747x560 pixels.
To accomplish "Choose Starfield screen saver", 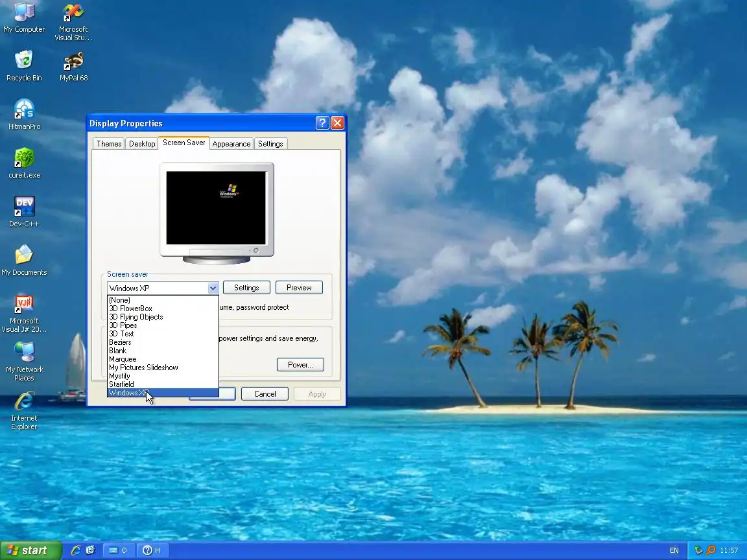I will pyautogui.click(x=163, y=384).
